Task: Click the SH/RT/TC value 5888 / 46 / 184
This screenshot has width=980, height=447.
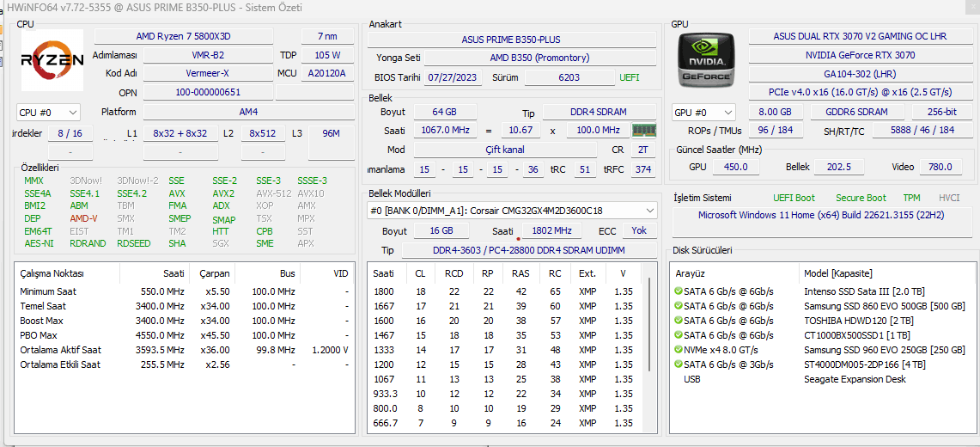Action: [x=921, y=130]
